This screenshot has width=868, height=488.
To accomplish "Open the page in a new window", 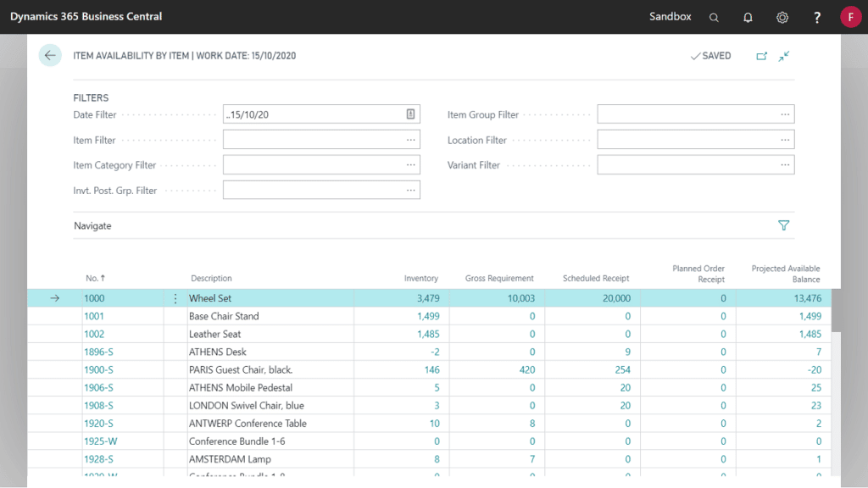I will 761,55.
